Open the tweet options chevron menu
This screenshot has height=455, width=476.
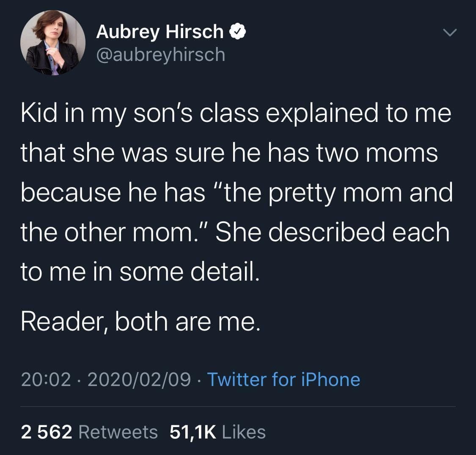[x=449, y=33]
